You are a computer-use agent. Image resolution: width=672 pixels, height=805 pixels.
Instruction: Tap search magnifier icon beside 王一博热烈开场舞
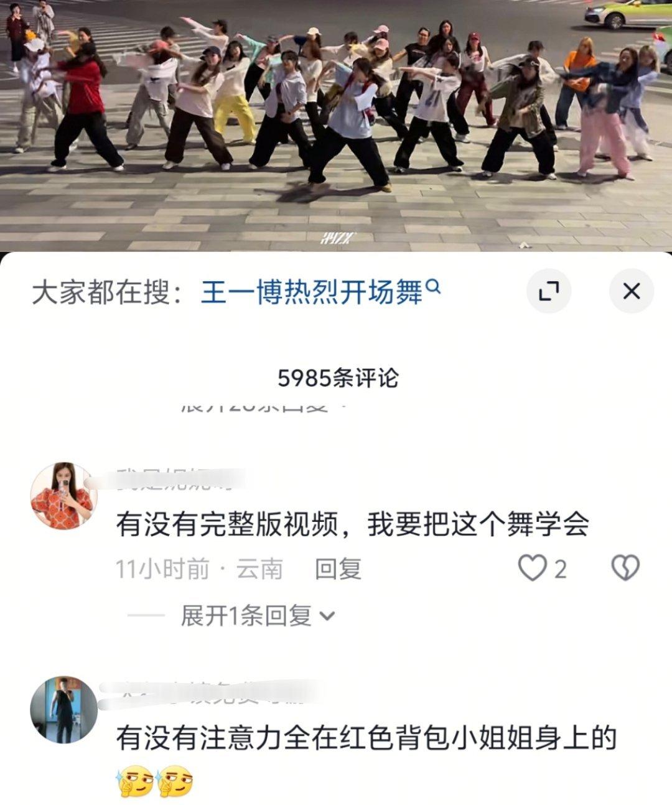(434, 287)
